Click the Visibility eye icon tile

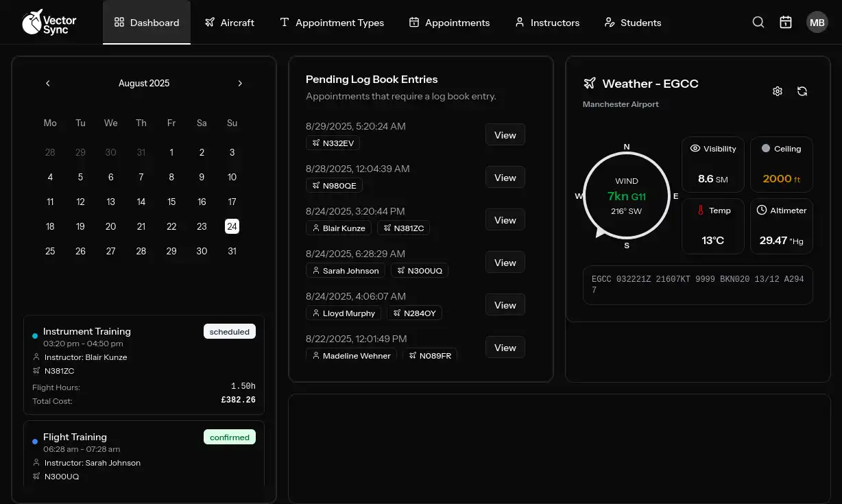(713, 165)
